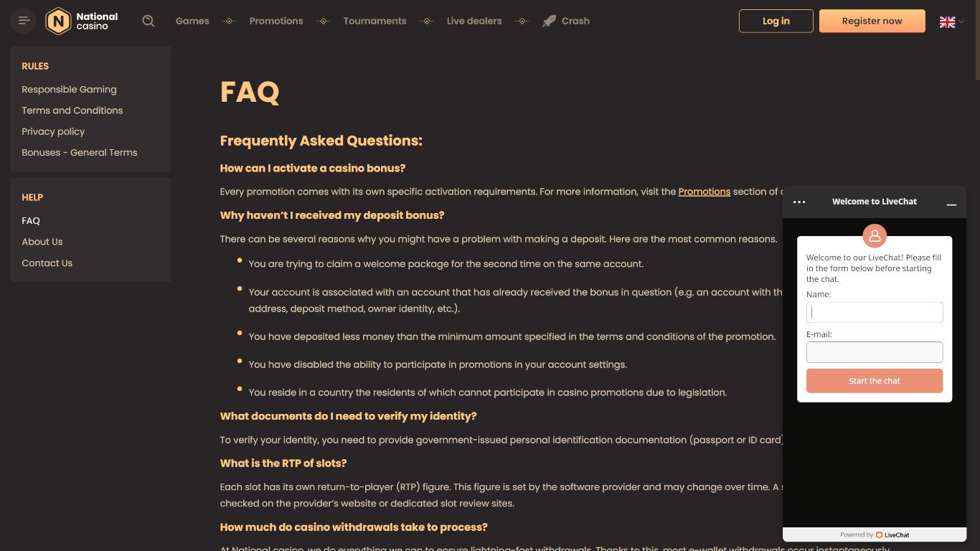Click the National Casino logo
Viewport: 980px width, 551px height.
(82, 21)
